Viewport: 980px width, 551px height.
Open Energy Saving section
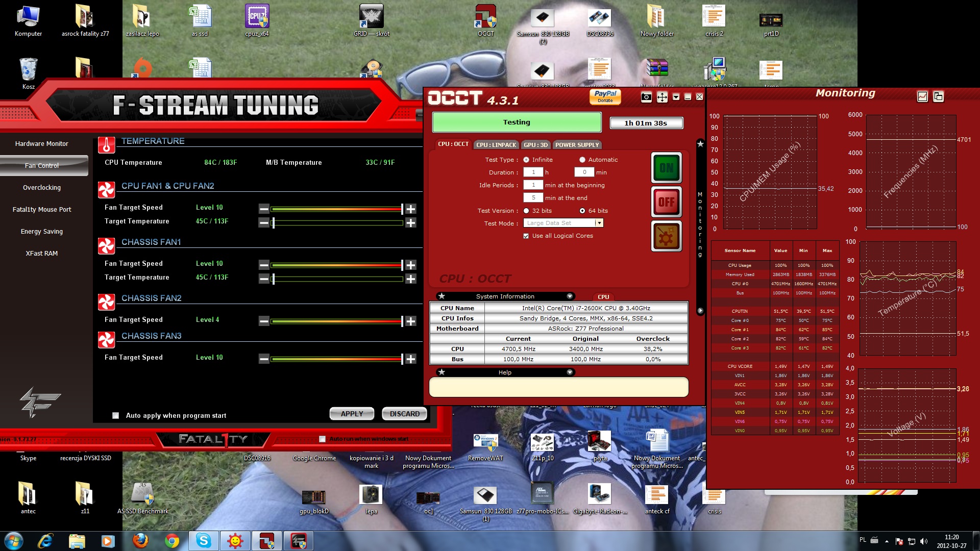pyautogui.click(x=42, y=232)
